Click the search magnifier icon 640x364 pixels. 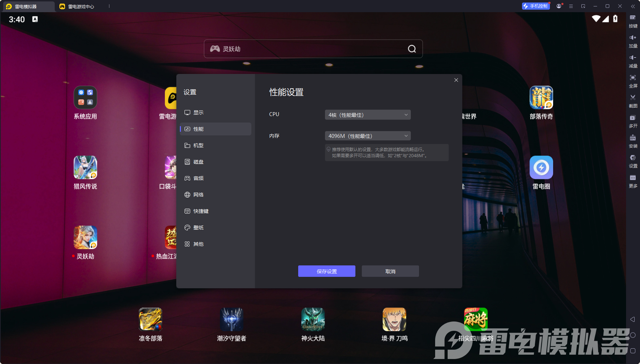(x=412, y=49)
